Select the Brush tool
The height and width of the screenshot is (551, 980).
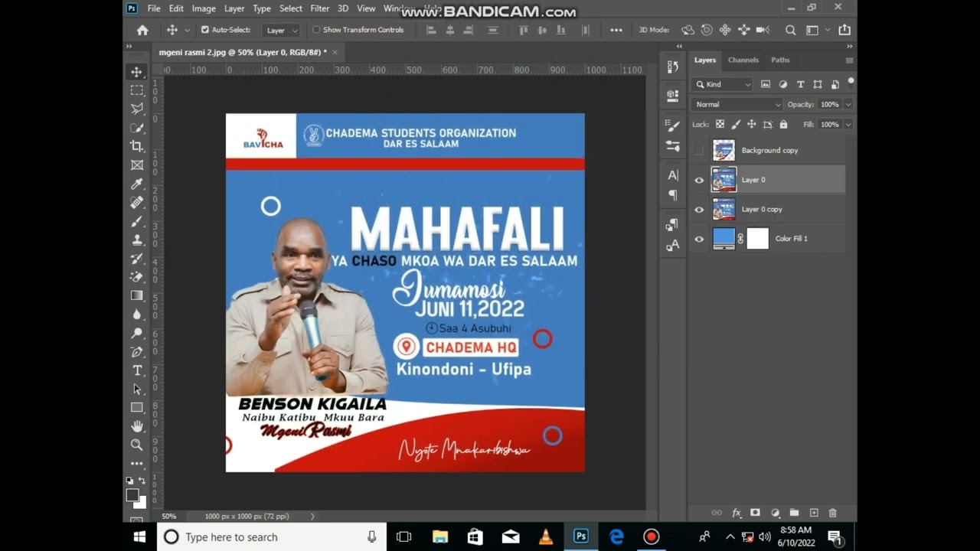[137, 221]
